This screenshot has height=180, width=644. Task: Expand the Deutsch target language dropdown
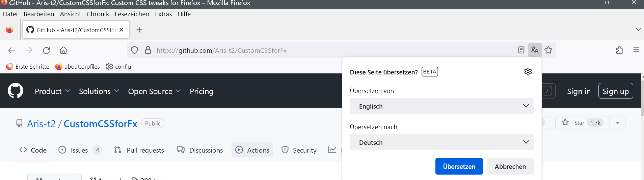[x=441, y=142]
